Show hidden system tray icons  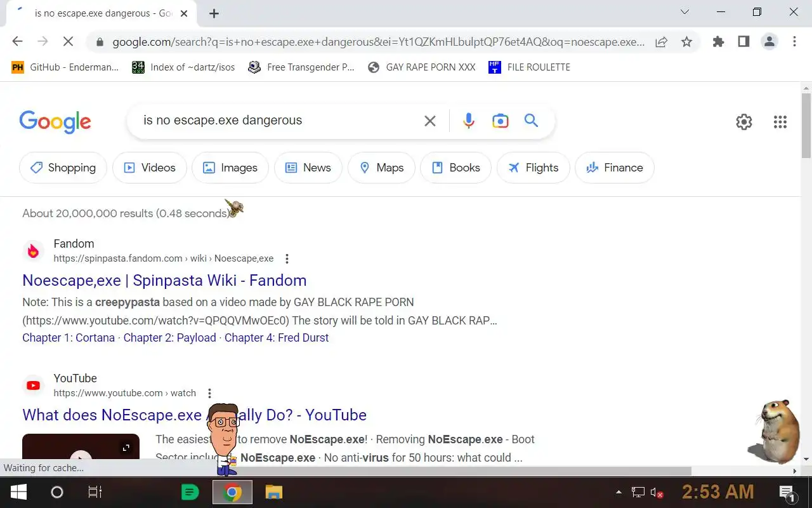pyautogui.click(x=619, y=492)
